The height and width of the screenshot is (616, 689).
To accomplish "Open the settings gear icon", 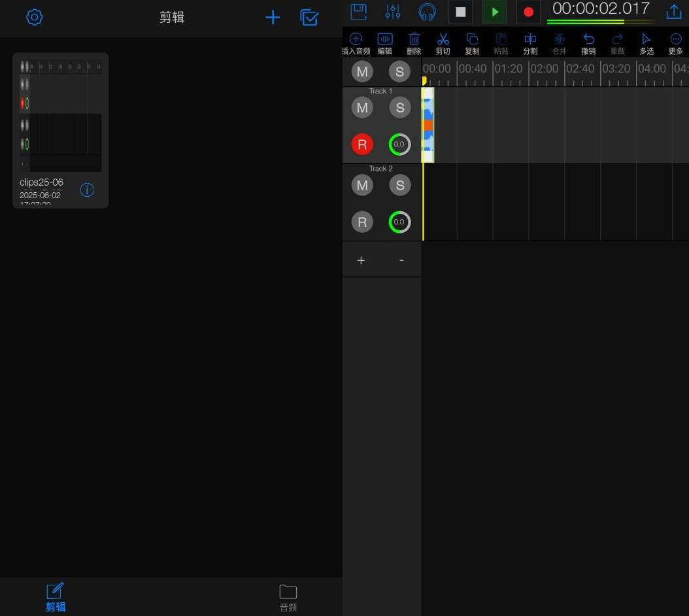I will pos(34,17).
